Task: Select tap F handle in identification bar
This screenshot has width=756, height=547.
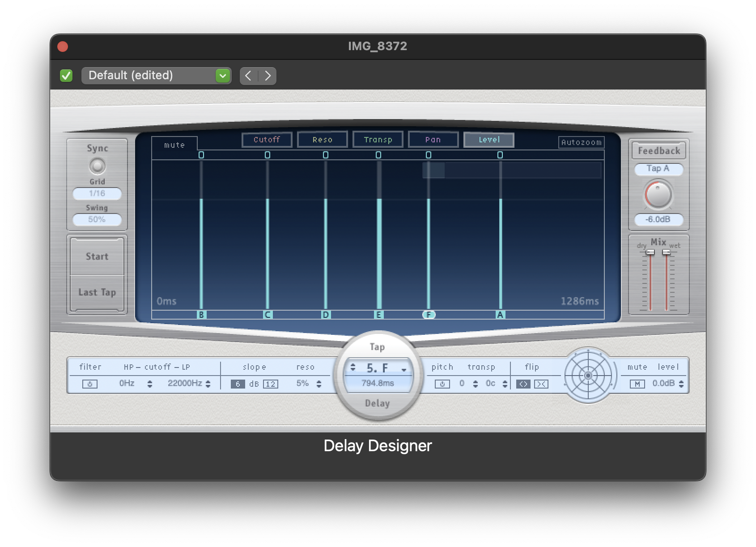Action: (x=429, y=315)
